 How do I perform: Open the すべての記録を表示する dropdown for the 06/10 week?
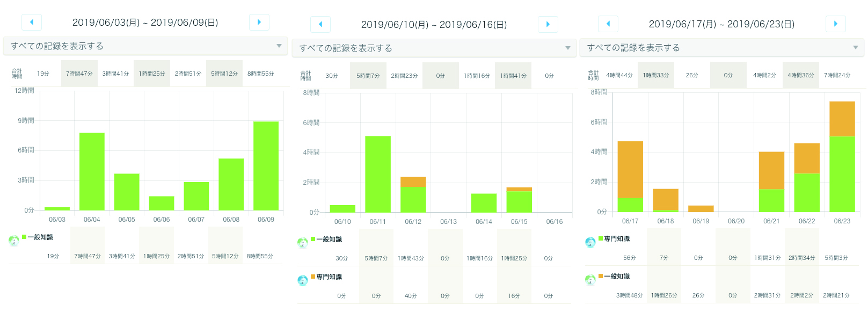click(x=434, y=48)
